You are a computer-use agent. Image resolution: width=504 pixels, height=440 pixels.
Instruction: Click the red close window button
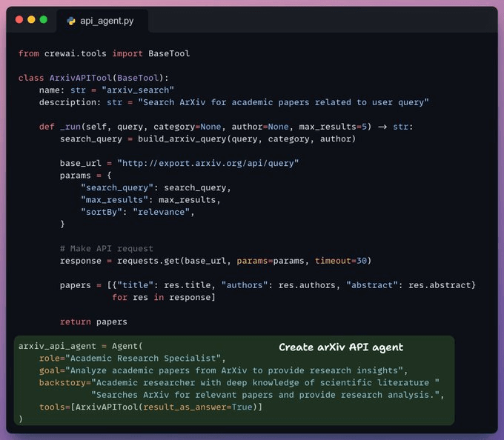[x=19, y=19]
